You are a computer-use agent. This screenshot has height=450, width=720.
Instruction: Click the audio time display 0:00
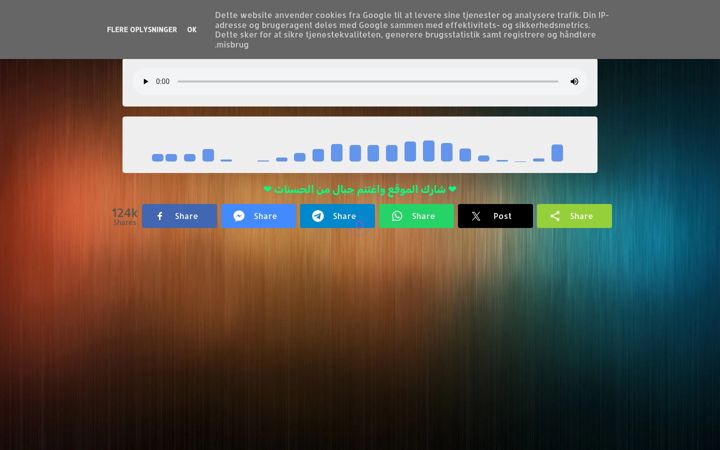coord(163,82)
